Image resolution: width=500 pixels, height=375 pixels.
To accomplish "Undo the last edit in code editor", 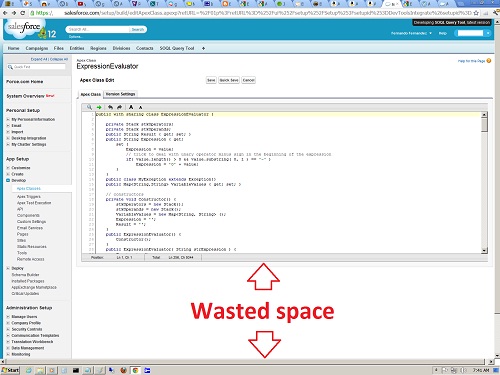I will coord(110,107).
